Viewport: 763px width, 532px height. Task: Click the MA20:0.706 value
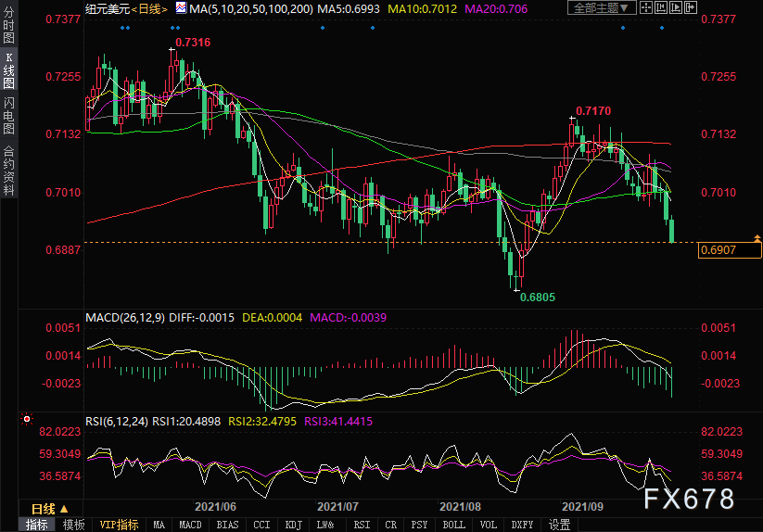496,8
